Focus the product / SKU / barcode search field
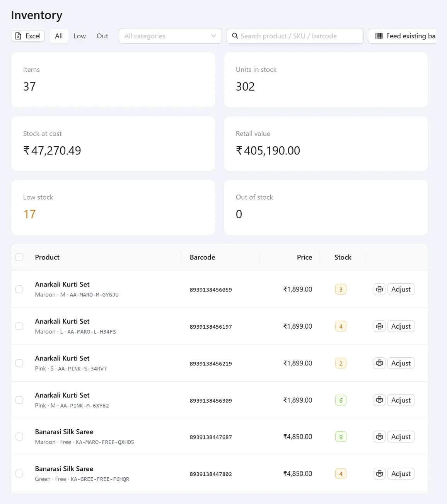447x504 pixels. click(x=295, y=36)
